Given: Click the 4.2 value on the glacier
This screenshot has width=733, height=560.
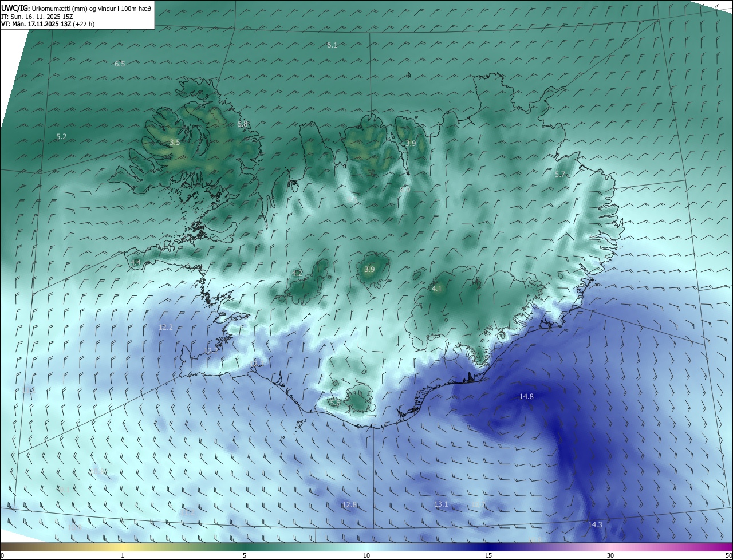Looking at the screenshot, I should 297,273.
